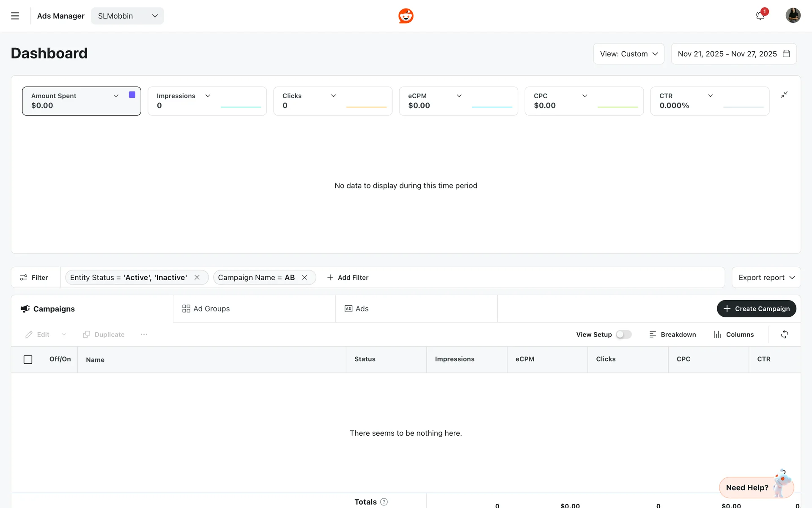
Task: Open the user profile avatar
Action: tap(793, 16)
